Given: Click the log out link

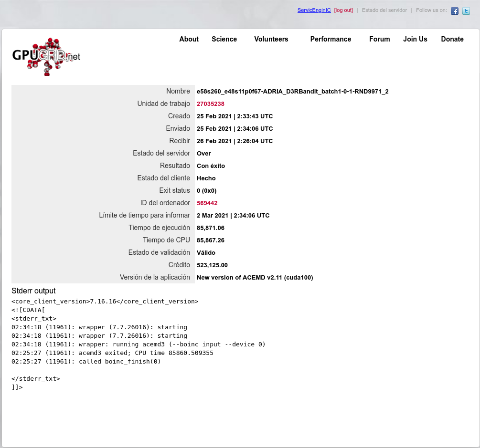Looking at the screenshot, I should click(343, 10).
